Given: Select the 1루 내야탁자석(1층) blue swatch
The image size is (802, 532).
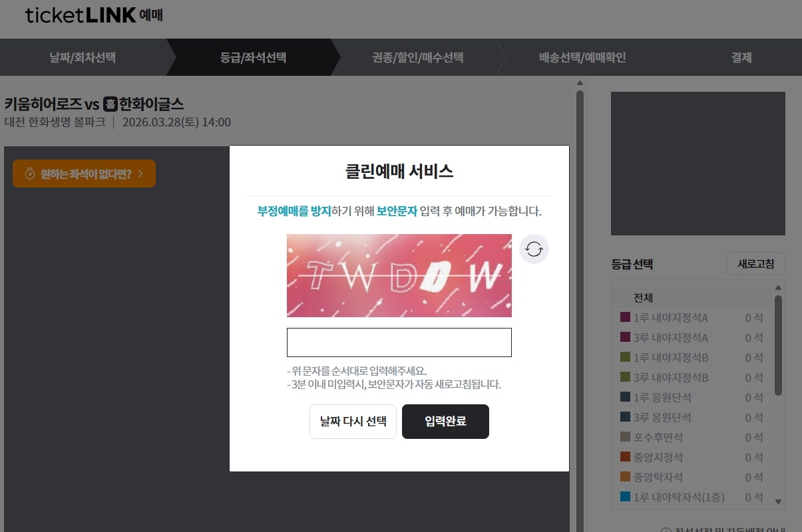Looking at the screenshot, I should (625, 497).
